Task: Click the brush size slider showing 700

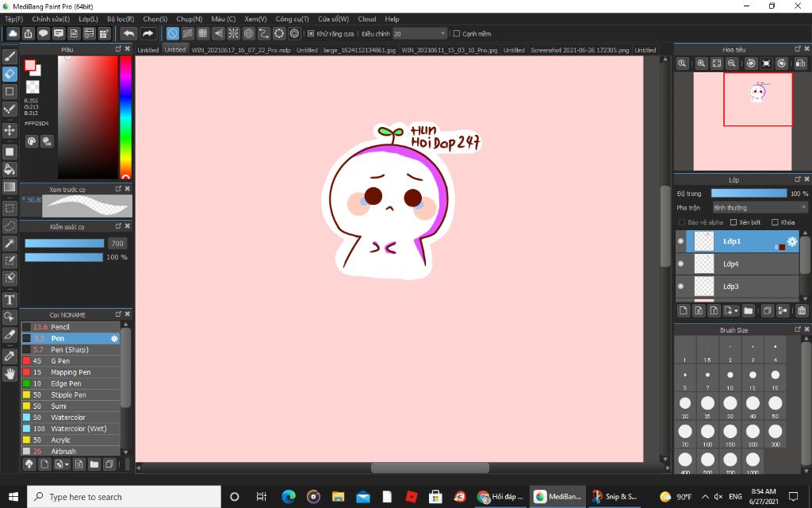Action: pyautogui.click(x=65, y=244)
